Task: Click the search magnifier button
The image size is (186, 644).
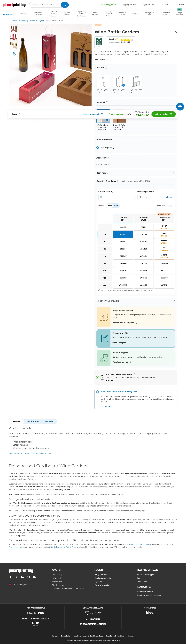Action: pos(65,5)
